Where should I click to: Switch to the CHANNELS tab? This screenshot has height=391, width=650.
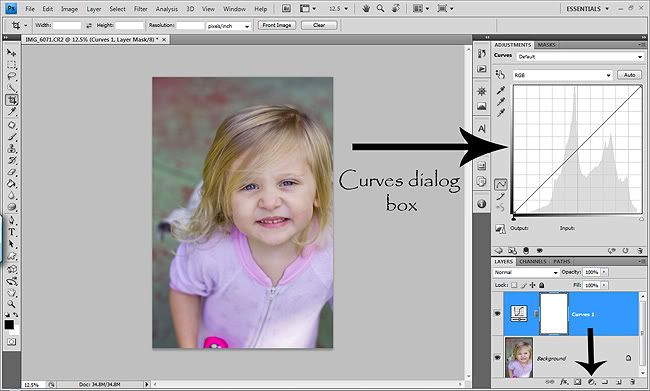pyautogui.click(x=533, y=261)
